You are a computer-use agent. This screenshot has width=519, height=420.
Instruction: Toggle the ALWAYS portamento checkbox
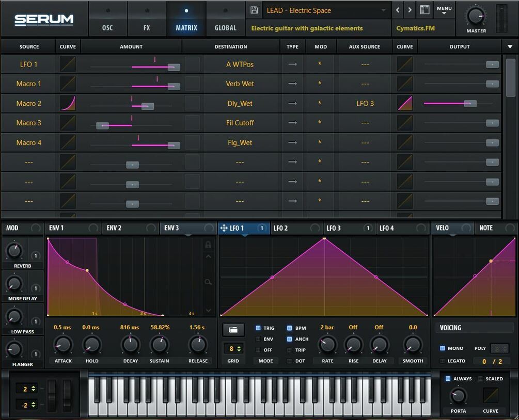[x=448, y=379]
